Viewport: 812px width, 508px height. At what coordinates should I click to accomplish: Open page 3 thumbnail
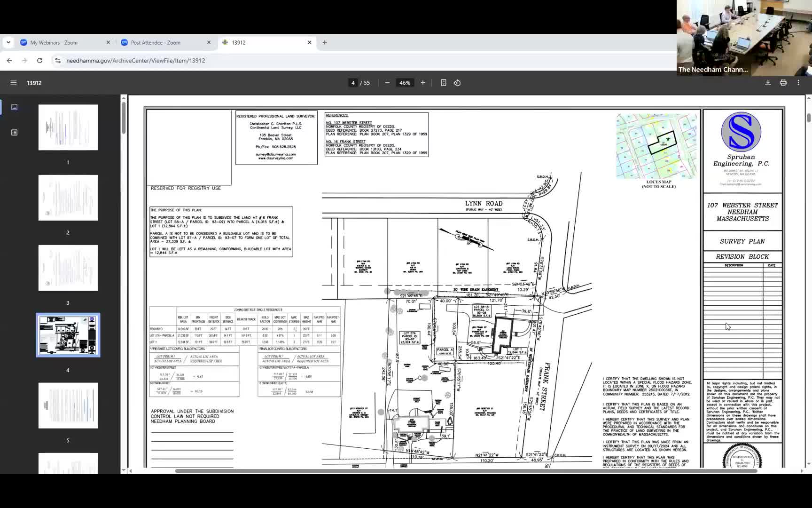[68, 268]
